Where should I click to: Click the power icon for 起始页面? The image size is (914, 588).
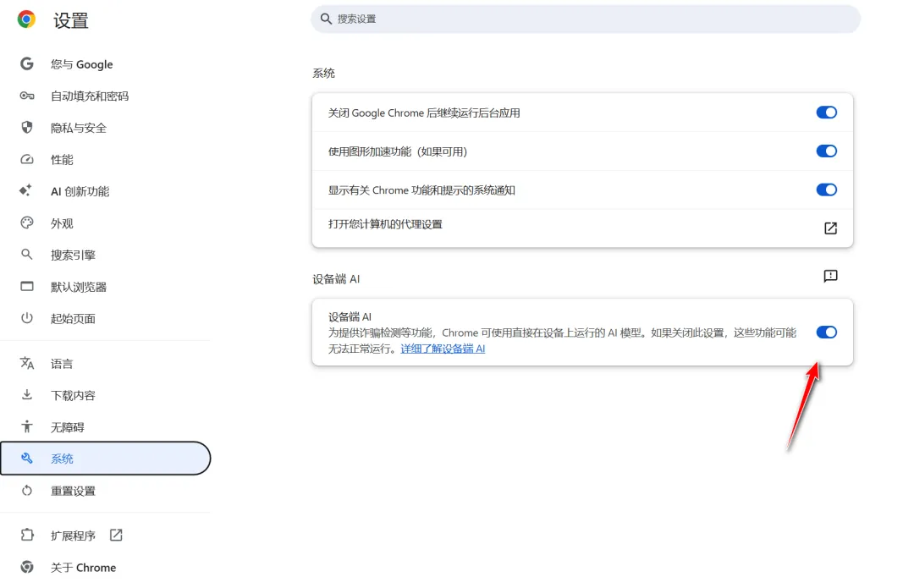(27, 317)
